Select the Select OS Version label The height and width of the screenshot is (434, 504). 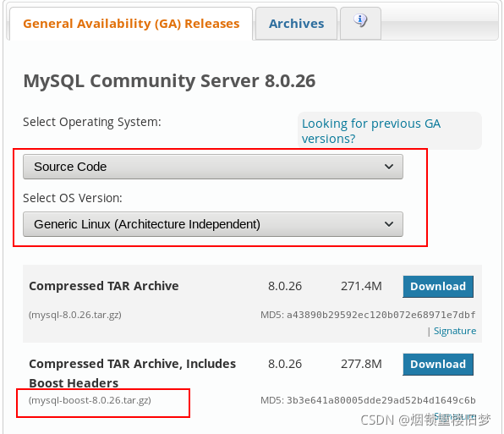pos(73,198)
